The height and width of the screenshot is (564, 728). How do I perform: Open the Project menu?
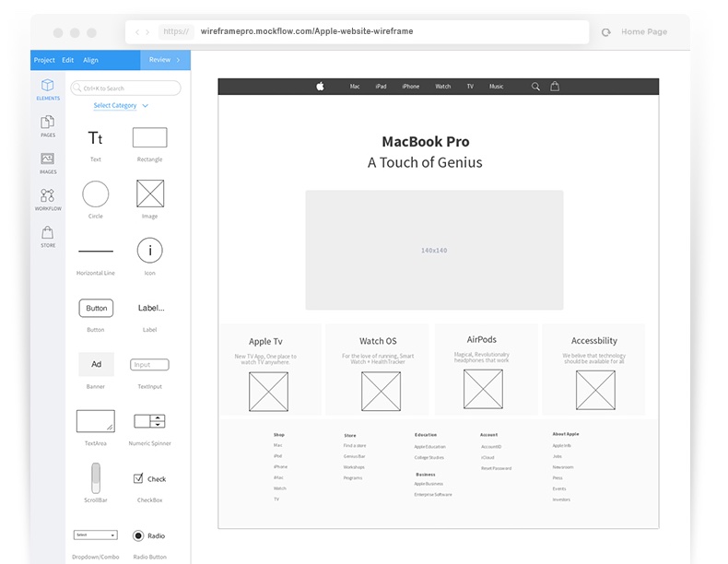pos(44,60)
